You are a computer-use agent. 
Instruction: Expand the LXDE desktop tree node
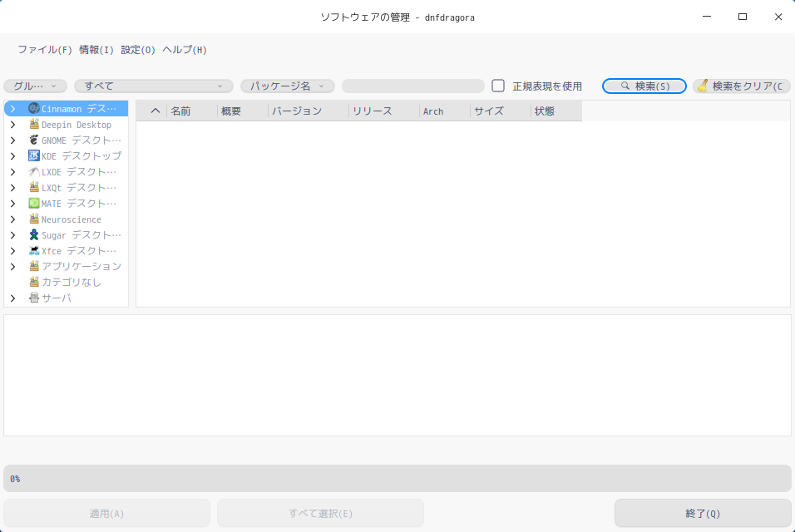point(13,172)
